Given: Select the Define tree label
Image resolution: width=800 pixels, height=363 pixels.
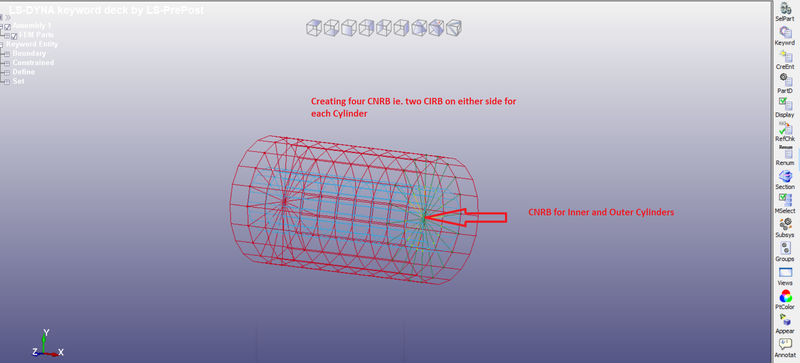Looking at the screenshot, I should (24, 72).
